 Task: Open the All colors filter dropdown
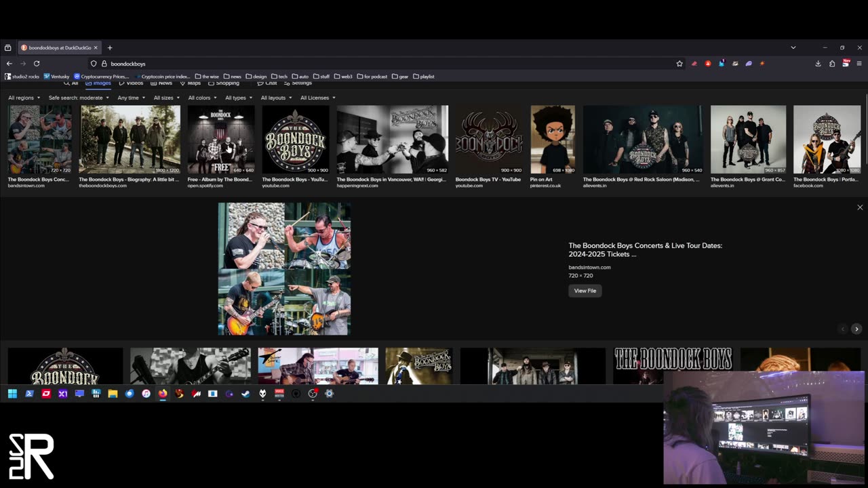coord(202,98)
